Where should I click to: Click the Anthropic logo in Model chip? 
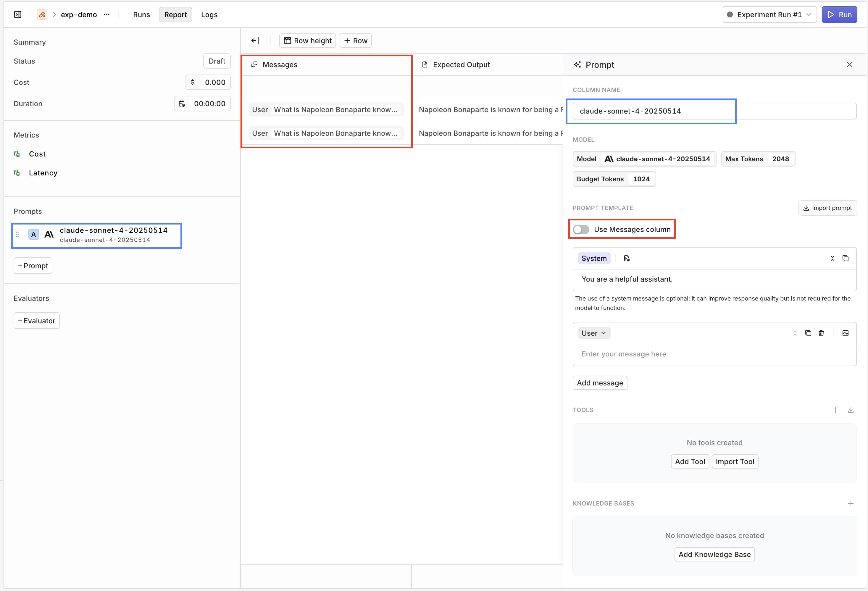pos(609,159)
